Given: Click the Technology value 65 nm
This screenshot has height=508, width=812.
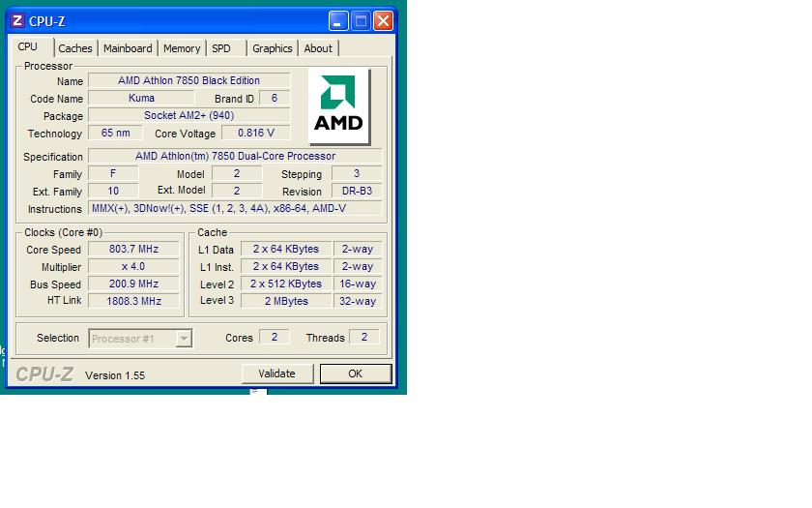Looking at the screenshot, I should pos(115,133).
